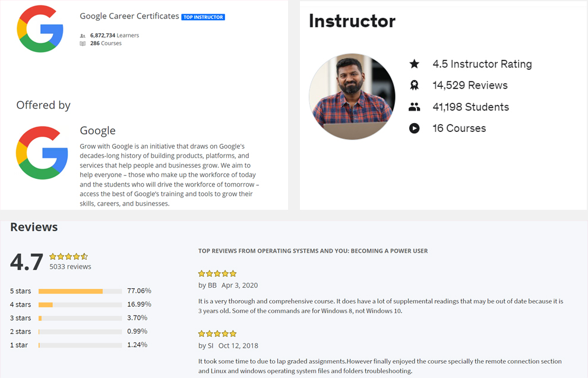Click the 14,529 Reviews text
This screenshot has height=378, width=588.
click(x=470, y=85)
